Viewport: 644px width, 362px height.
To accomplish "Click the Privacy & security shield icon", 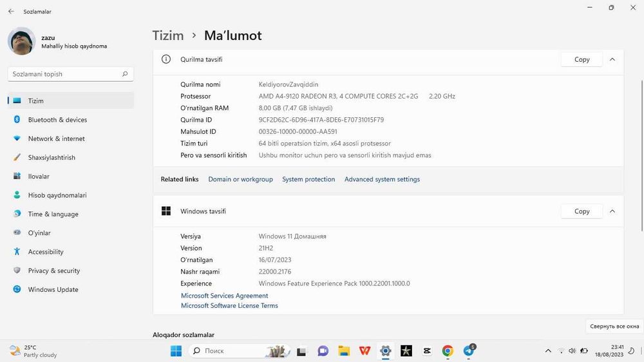I will [17, 271].
